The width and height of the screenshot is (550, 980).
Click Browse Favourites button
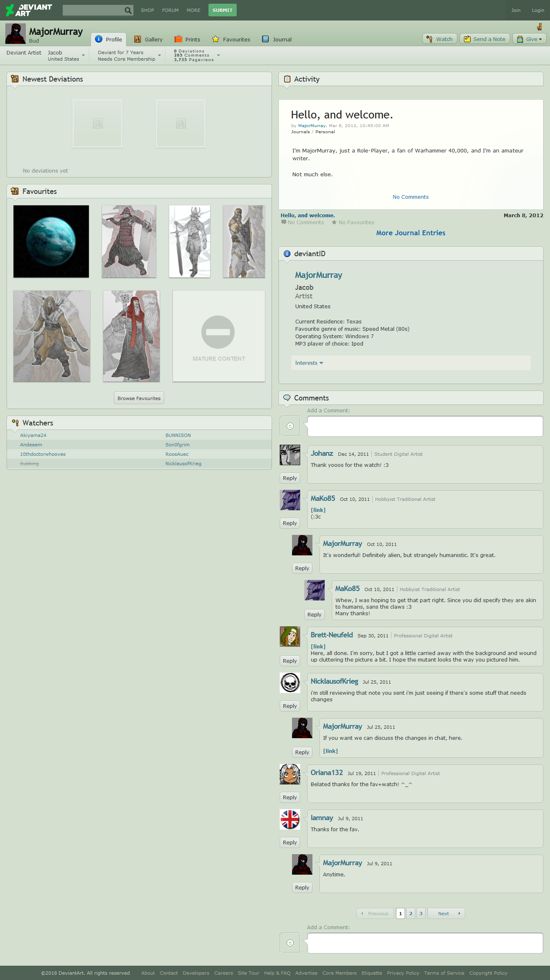click(139, 398)
